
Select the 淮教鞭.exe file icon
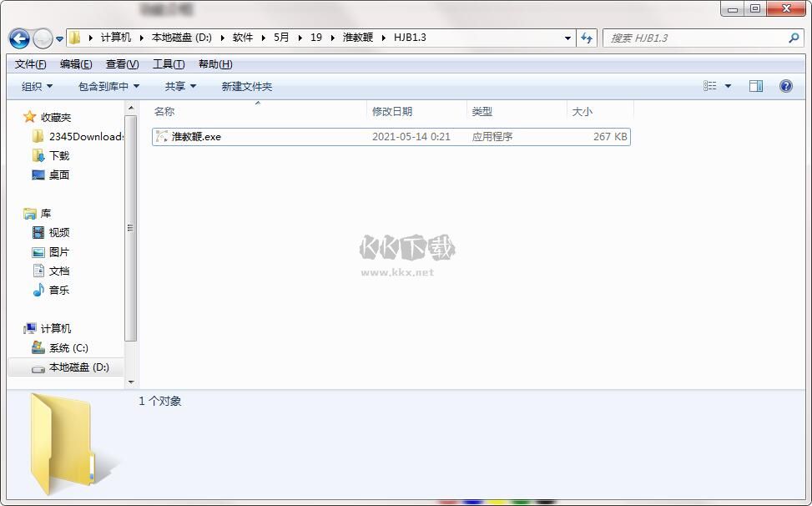pyautogui.click(x=162, y=137)
